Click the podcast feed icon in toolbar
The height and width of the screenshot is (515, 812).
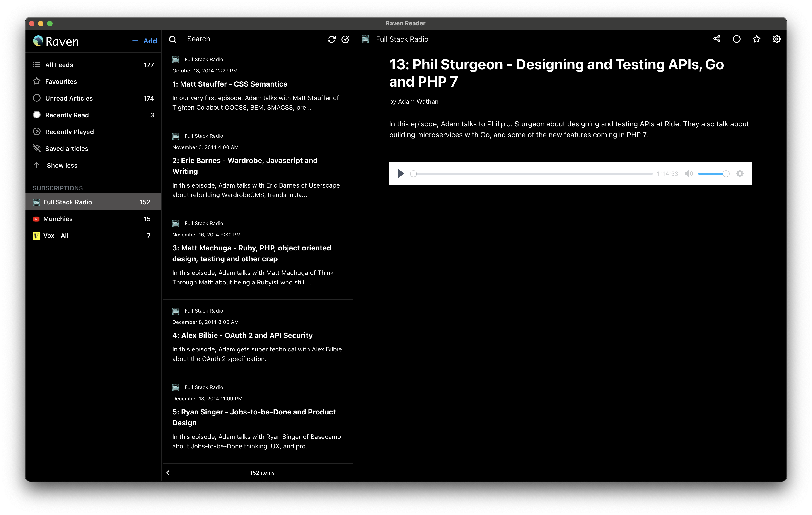(x=366, y=39)
